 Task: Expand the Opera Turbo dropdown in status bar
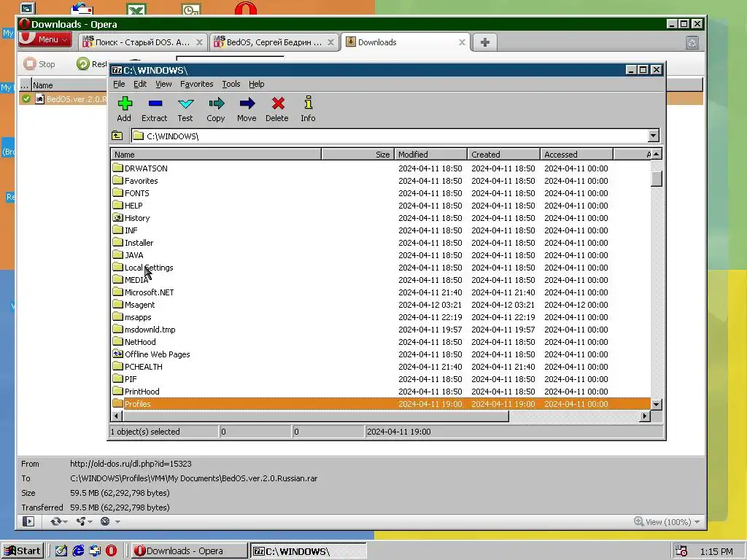tap(117, 521)
